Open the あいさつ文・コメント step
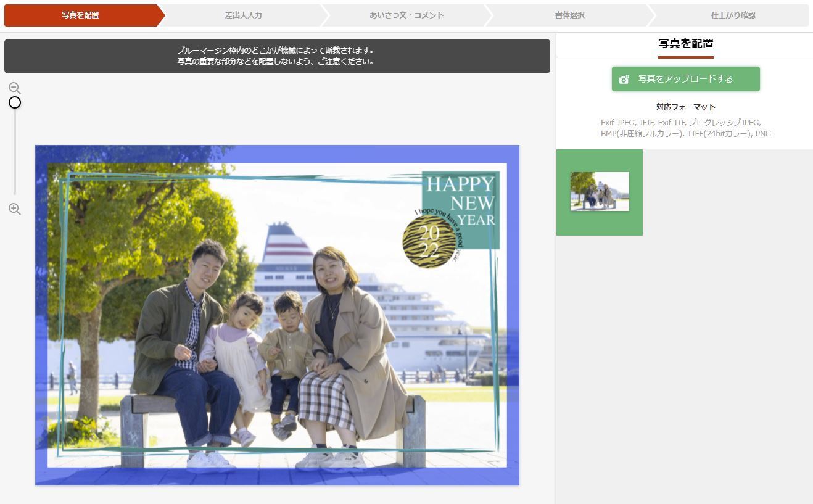 pyautogui.click(x=406, y=15)
